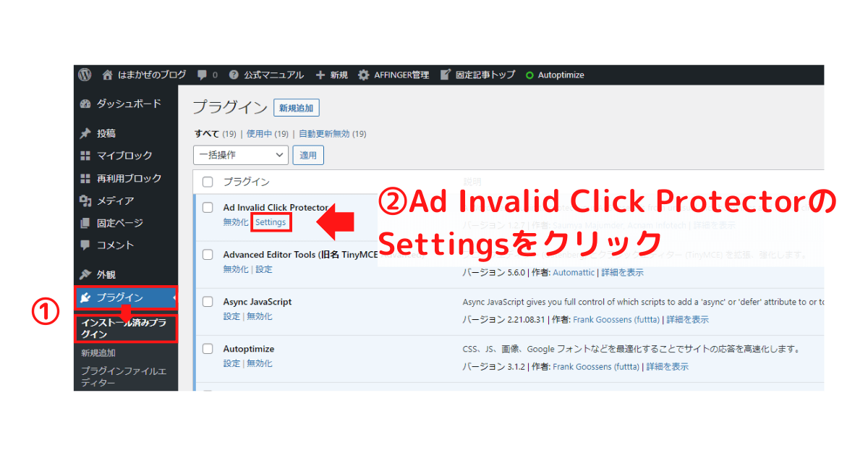Click Settings under Ad Invalid Click Protector
The width and height of the screenshot is (868, 456).
[x=271, y=222]
